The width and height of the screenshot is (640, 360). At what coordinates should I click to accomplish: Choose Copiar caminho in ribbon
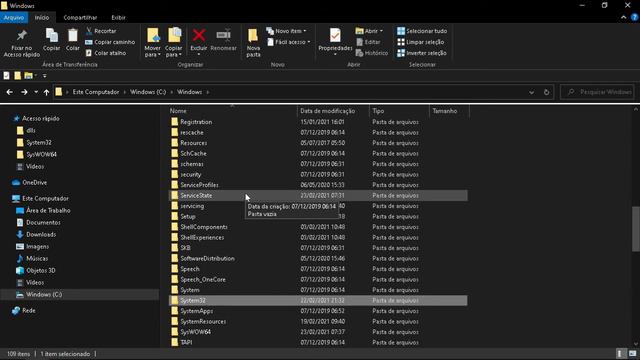110,42
